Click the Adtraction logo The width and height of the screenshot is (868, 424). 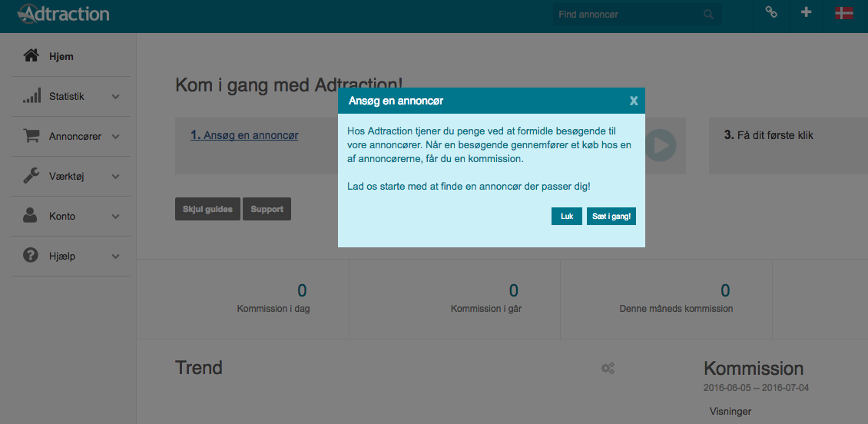click(x=62, y=13)
